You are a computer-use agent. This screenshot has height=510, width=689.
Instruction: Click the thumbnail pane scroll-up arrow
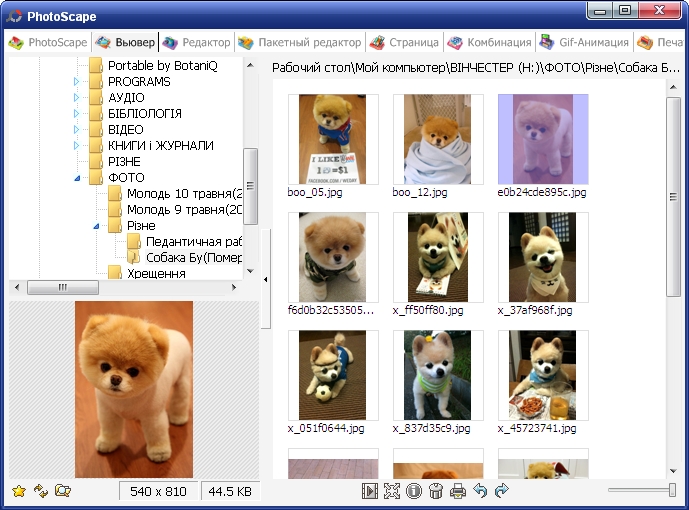tap(673, 87)
